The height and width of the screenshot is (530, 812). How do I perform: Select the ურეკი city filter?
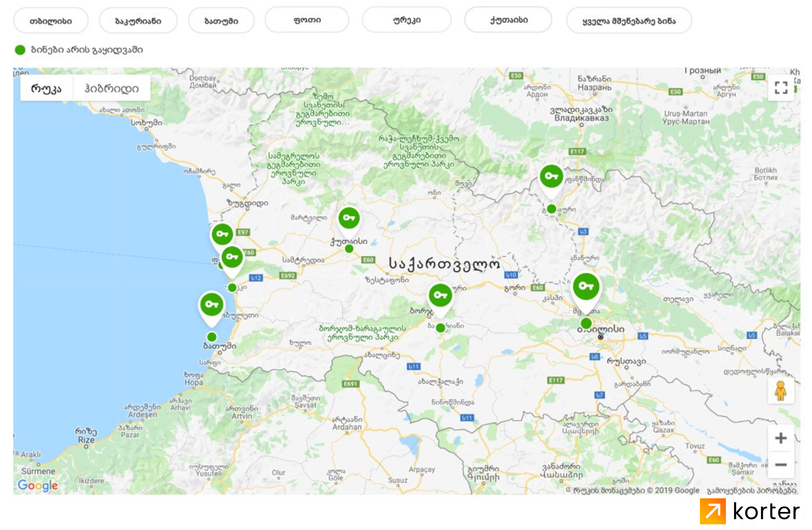[407, 20]
